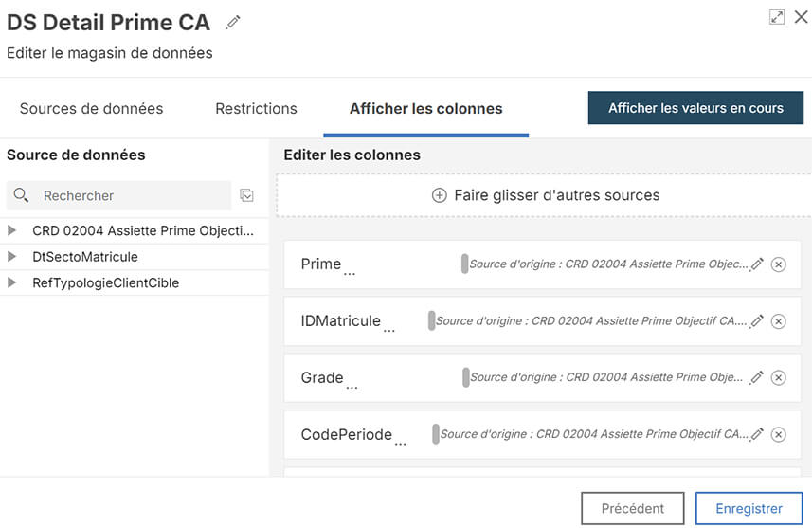Click the Enregistrer button
Viewport: 812px width, 528px height.
pos(749,508)
